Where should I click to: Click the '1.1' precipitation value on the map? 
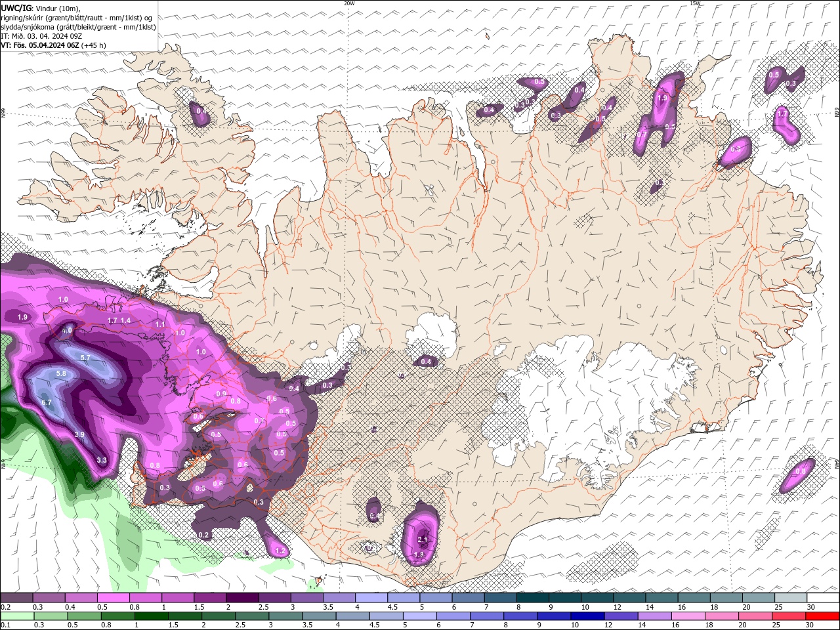click(x=160, y=324)
